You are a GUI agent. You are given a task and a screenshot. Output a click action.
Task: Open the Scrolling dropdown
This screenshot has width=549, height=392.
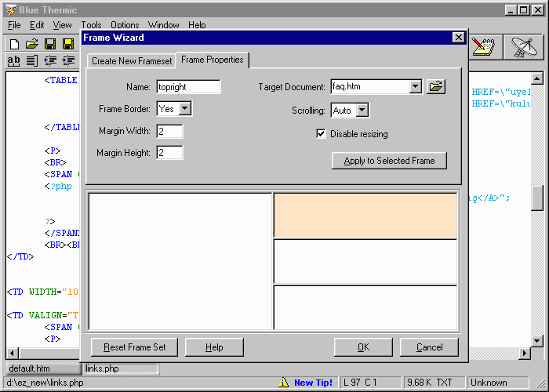click(x=362, y=111)
